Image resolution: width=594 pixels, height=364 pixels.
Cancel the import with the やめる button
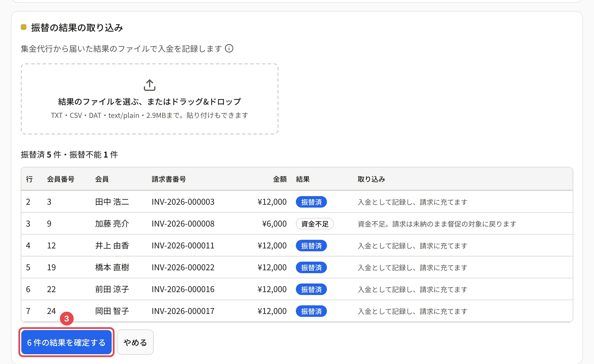(x=135, y=342)
